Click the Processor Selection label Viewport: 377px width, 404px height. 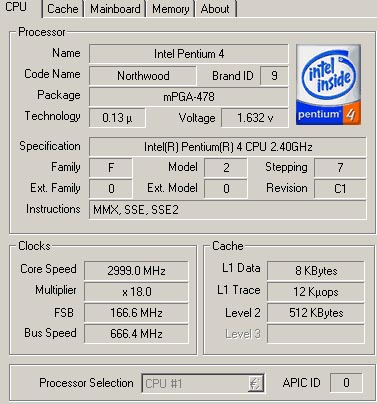(x=86, y=383)
